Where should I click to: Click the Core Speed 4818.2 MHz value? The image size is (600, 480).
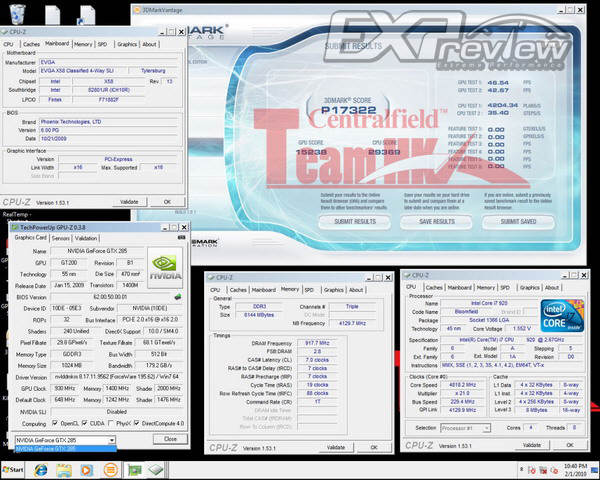coord(463,385)
